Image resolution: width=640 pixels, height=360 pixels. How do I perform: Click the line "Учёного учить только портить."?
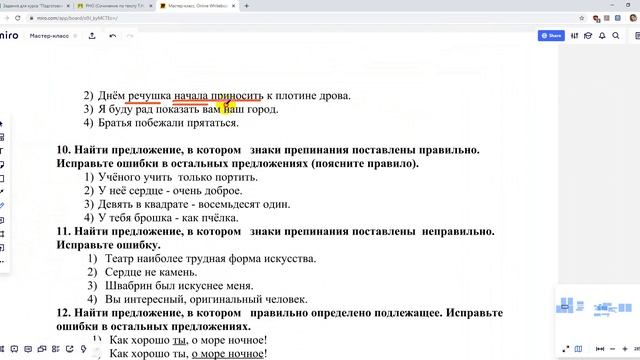click(x=178, y=177)
